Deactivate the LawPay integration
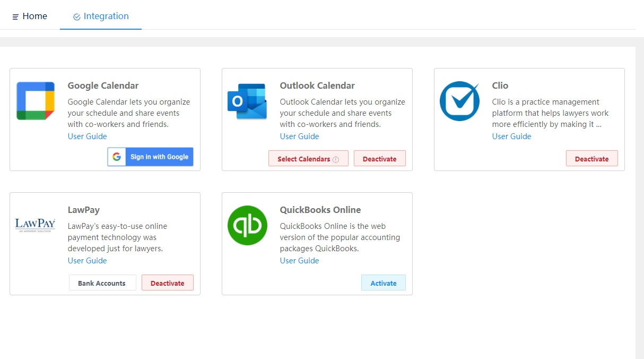Viewport: 644px width, 359px height. coord(168,283)
